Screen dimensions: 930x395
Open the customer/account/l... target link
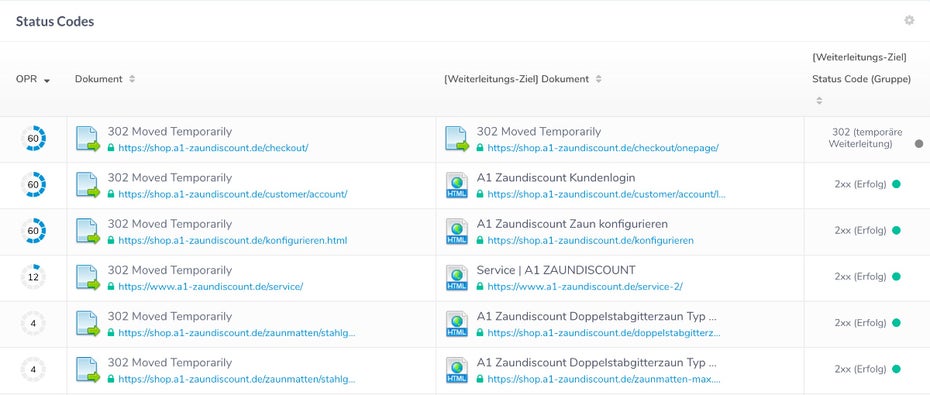click(606, 195)
